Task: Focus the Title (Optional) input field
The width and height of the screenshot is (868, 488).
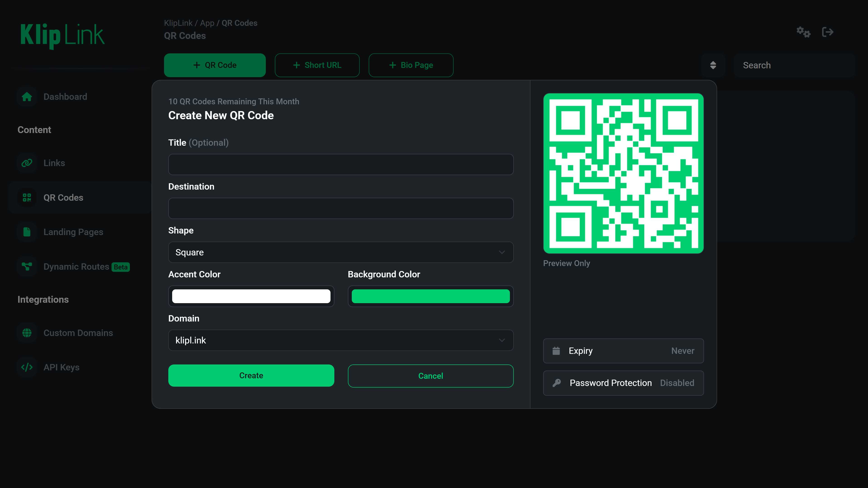Action: click(341, 164)
